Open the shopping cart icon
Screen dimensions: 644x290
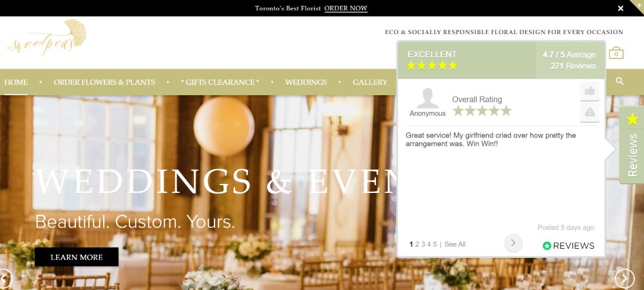(x=616, y=53)
